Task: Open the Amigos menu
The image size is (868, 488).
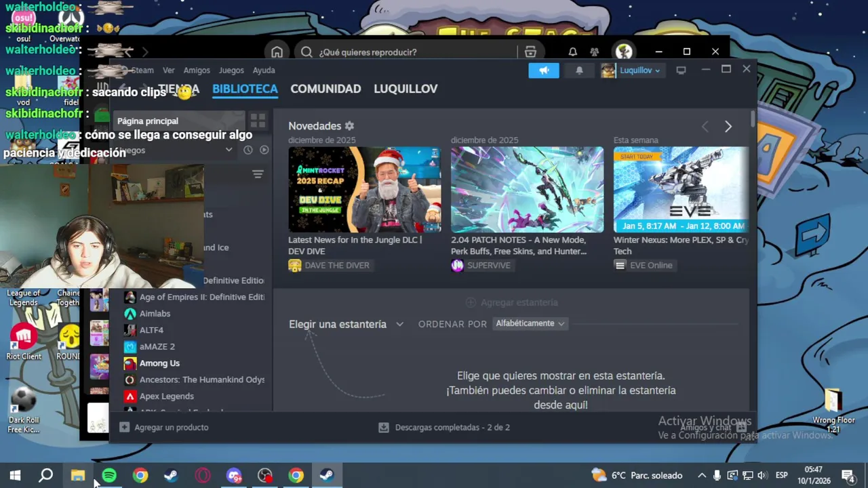Action: tap(197, 70)
